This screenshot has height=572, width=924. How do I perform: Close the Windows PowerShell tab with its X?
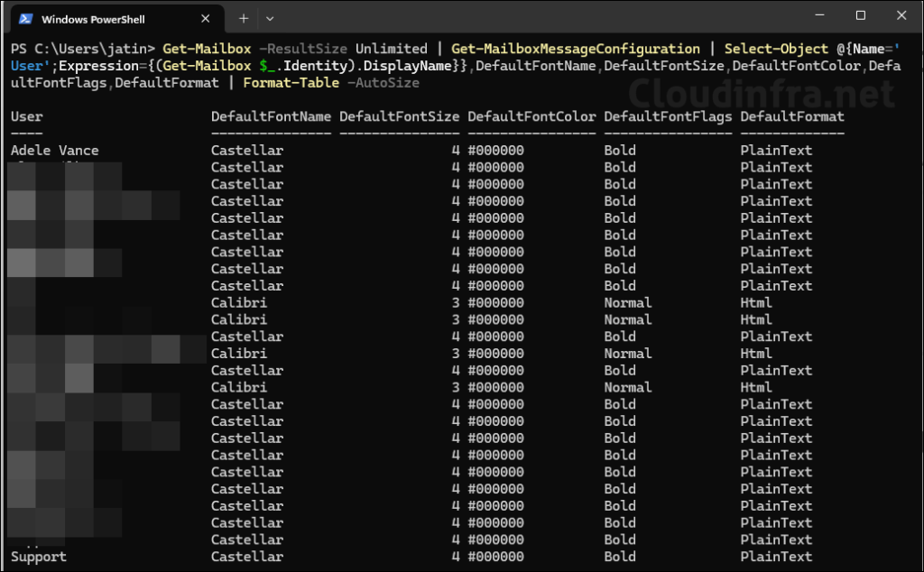click(206, 18)
